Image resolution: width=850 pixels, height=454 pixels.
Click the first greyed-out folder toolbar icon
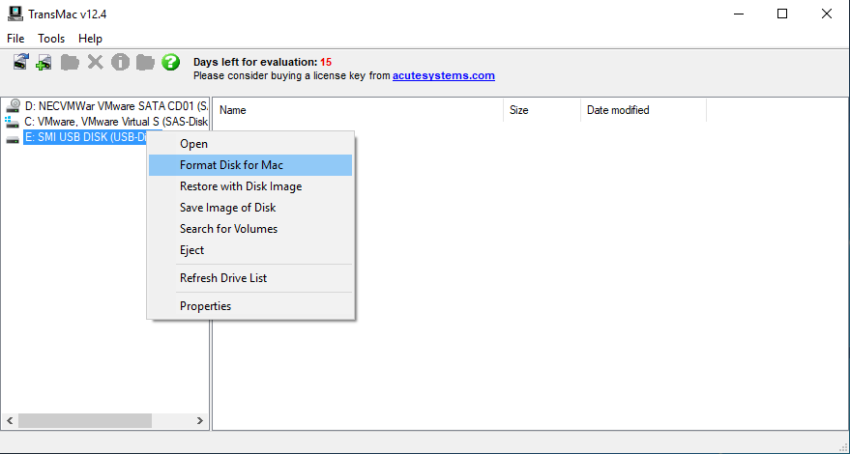69,62
